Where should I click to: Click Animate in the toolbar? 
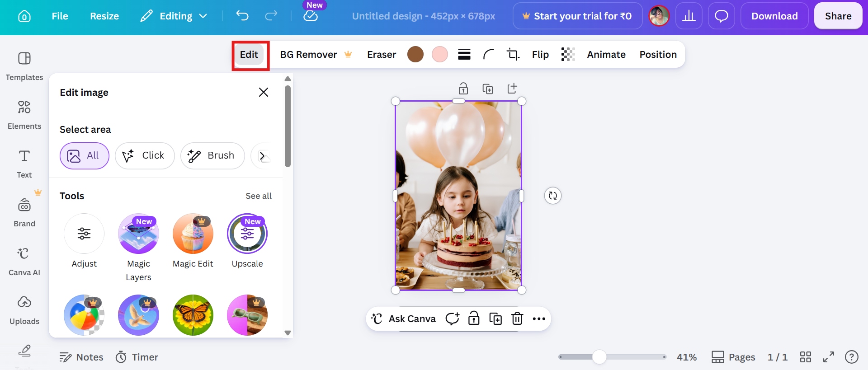point(606,55)
